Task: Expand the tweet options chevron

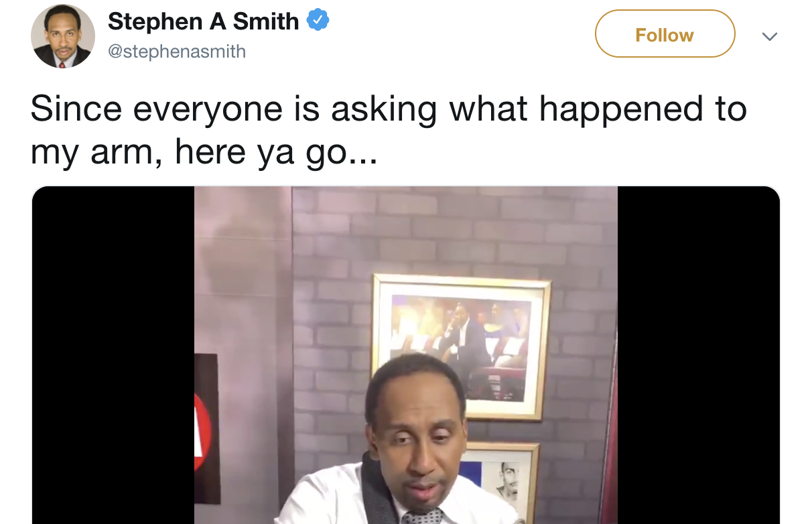Action: pyautogui.click(x=770, y=36)
